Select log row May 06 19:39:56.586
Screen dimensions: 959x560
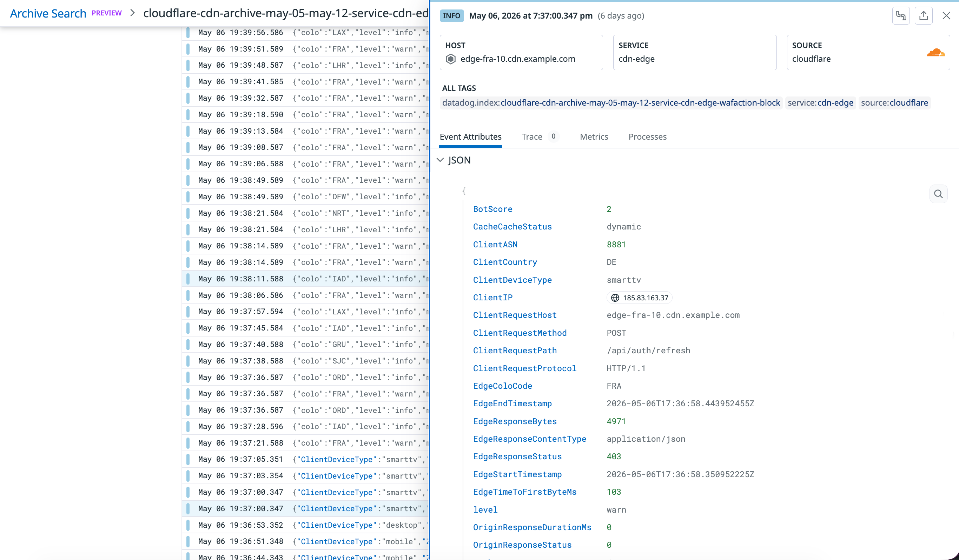pos(306,33)
